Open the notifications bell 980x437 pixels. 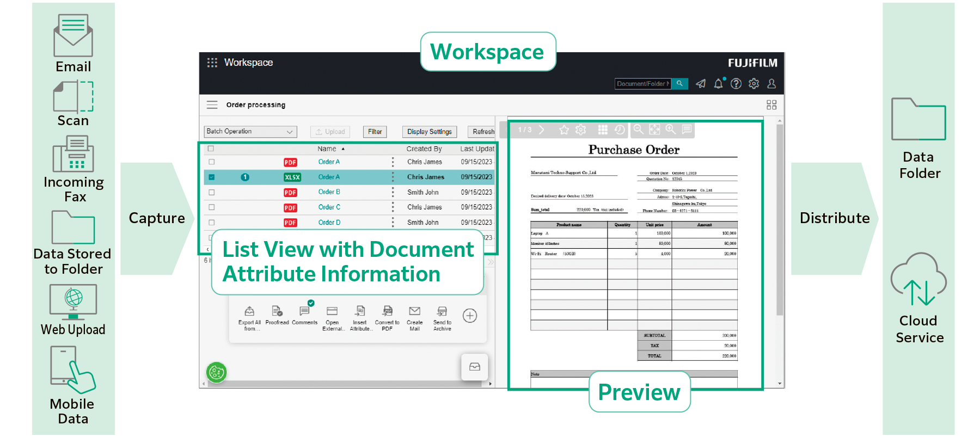click(718, 84)
